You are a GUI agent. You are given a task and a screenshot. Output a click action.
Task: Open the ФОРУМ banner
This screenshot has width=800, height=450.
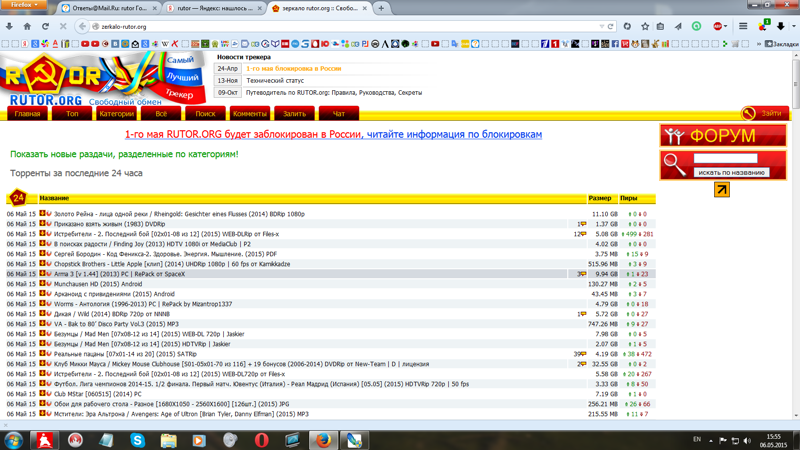(723, 136)
